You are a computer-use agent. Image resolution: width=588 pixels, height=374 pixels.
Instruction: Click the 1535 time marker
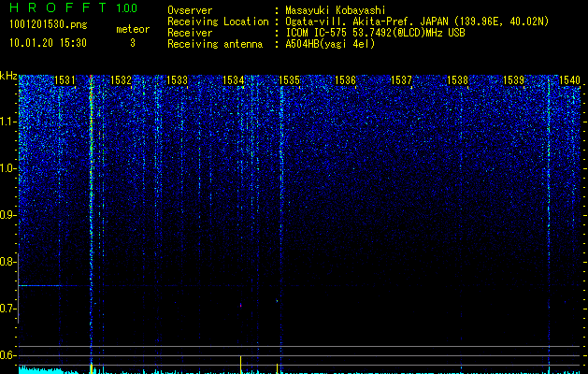tap(290, 79)
